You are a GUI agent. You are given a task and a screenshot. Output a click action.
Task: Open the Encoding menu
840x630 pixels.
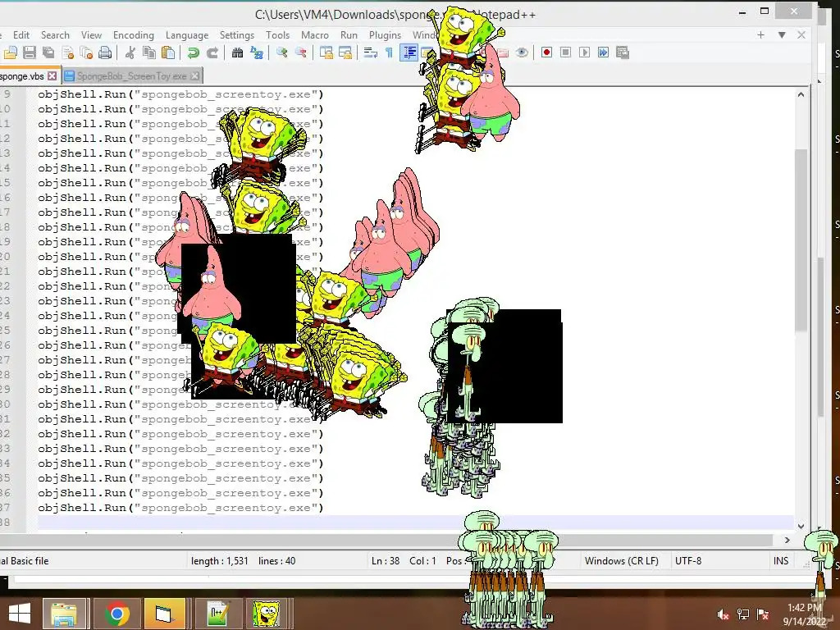point(134,34)
